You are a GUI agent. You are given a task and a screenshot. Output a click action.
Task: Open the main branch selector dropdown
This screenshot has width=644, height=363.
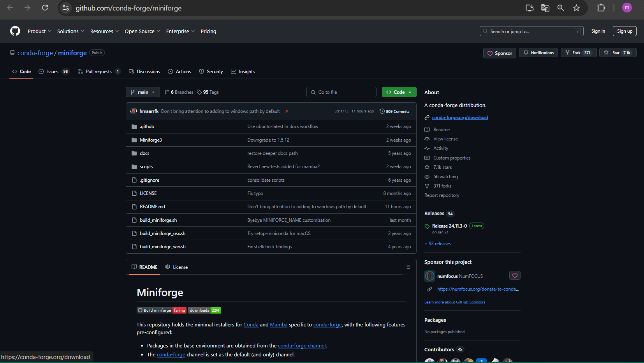coord(143,92)
